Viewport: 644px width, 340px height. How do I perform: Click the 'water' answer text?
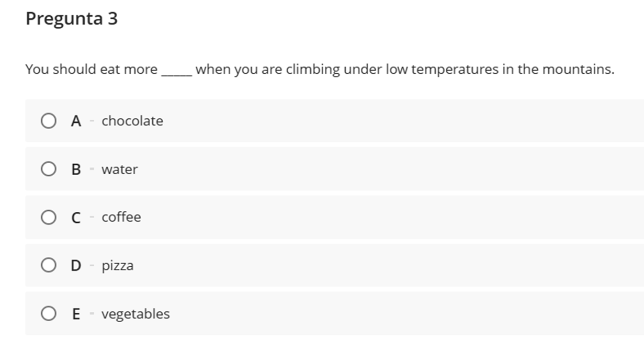tap(120, 169)
